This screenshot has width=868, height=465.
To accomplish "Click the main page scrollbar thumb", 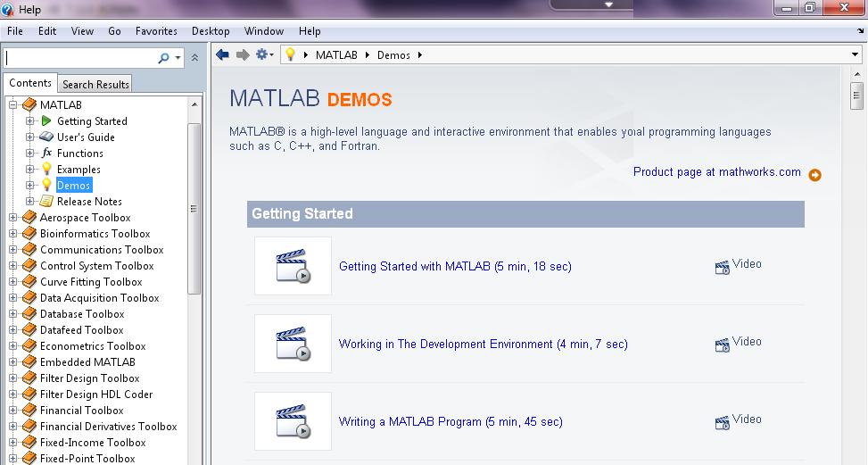I will click(856, 96).
